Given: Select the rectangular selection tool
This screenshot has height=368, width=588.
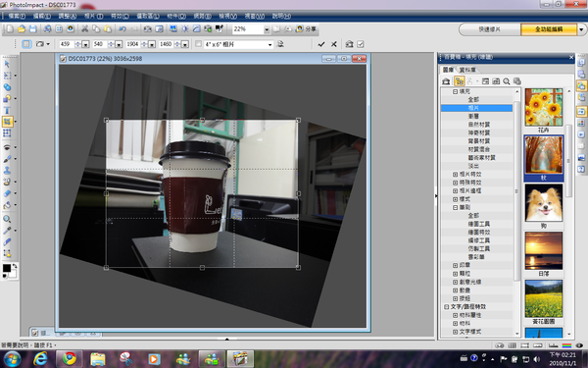Looking at the screenshot, I should coord(7,76).
